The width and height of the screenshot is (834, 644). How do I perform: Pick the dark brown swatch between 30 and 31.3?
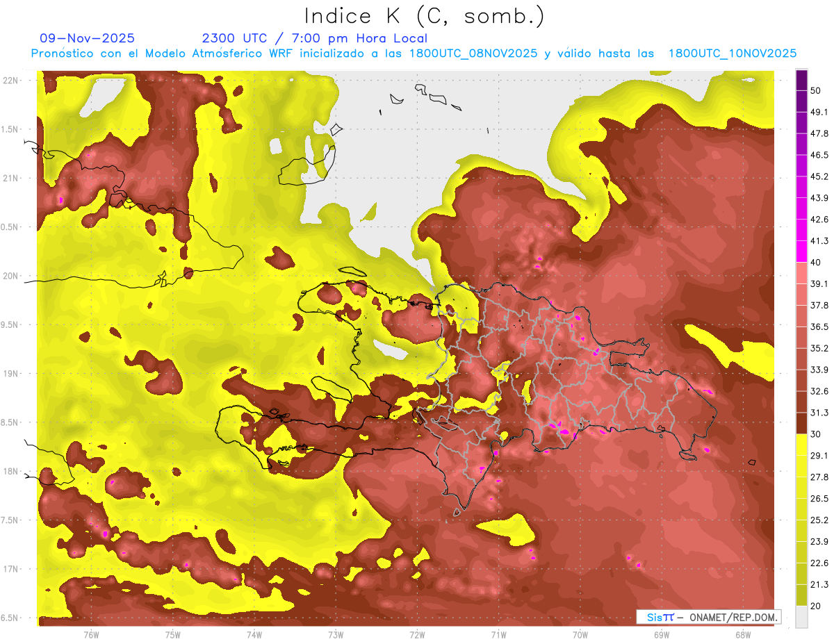[x=802, y=424]
